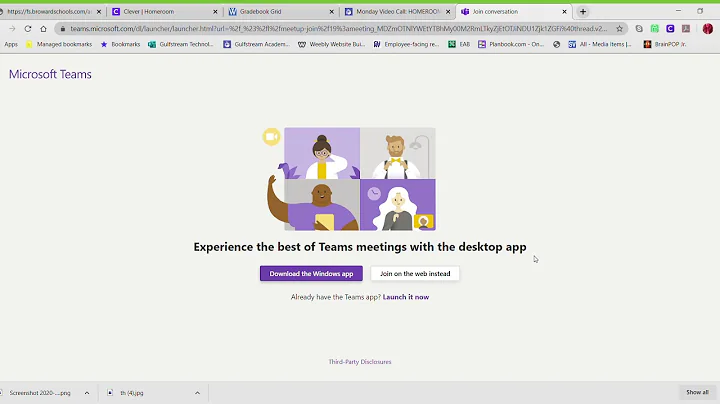Expand options for Screenshot download
This screenshot has height=404, width=720.
(87, 393)
